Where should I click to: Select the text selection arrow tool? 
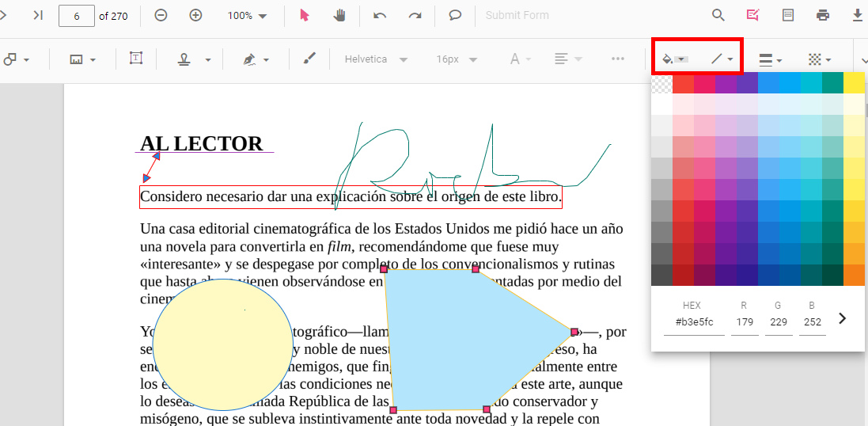tap(305, 15)
